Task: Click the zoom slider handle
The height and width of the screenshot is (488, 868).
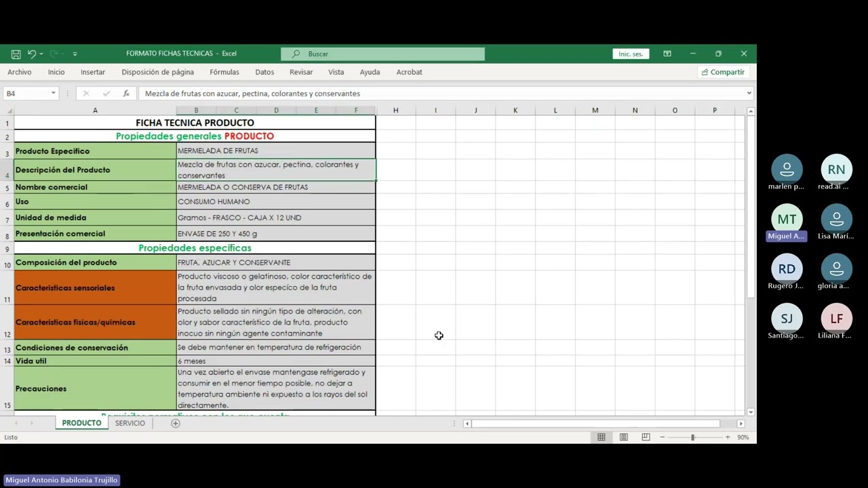Action: (692, 437)
